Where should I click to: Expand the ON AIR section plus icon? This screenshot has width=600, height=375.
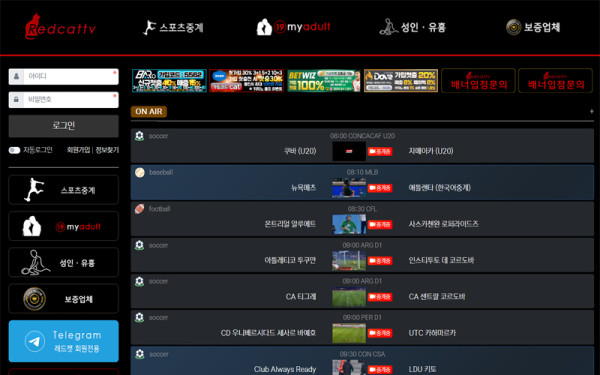[591, 112]
